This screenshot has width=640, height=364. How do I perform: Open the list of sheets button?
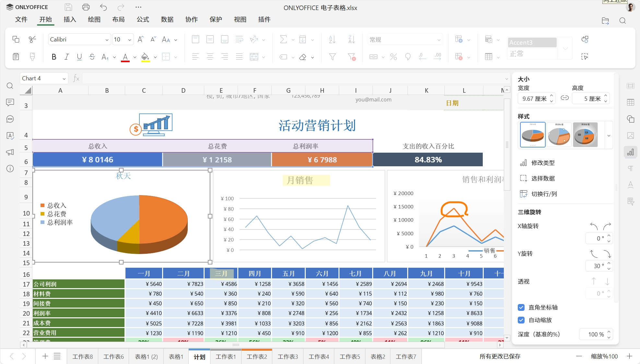[x=57, y=356]
